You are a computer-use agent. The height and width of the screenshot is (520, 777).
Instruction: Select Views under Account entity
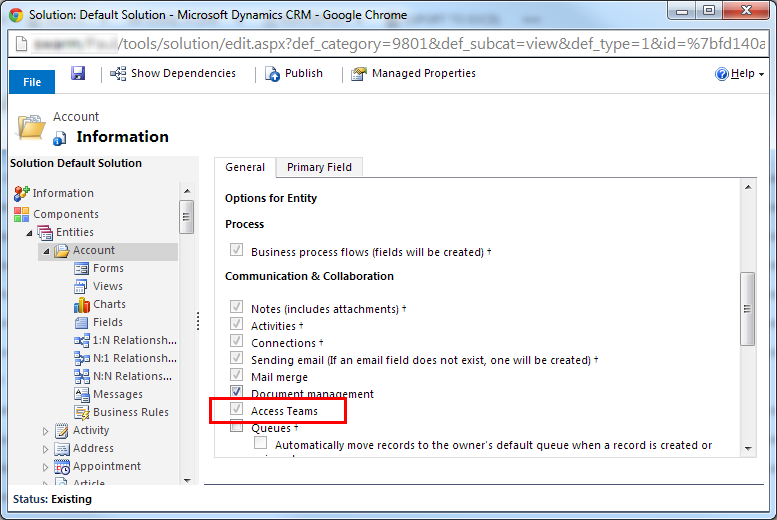point(108,286)
